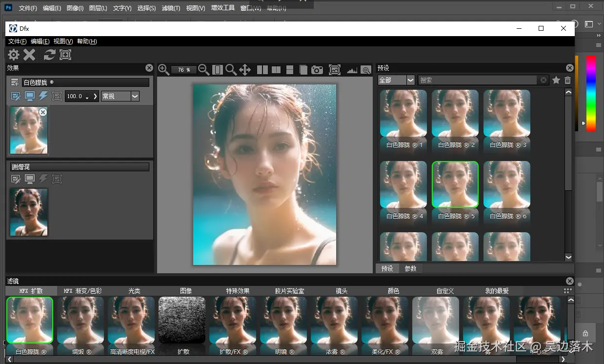Image resolution: width=604 pixels, height=364 pixels.
Task: Toggle the side-by-side comparison view
Action: pyautogui.click(x=262, y=70)
